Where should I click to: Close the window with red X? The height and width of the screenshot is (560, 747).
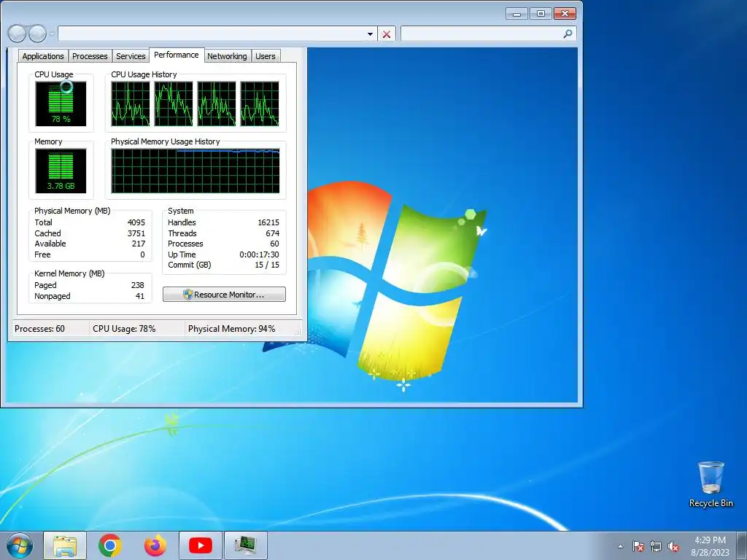[x=565, y=14]
